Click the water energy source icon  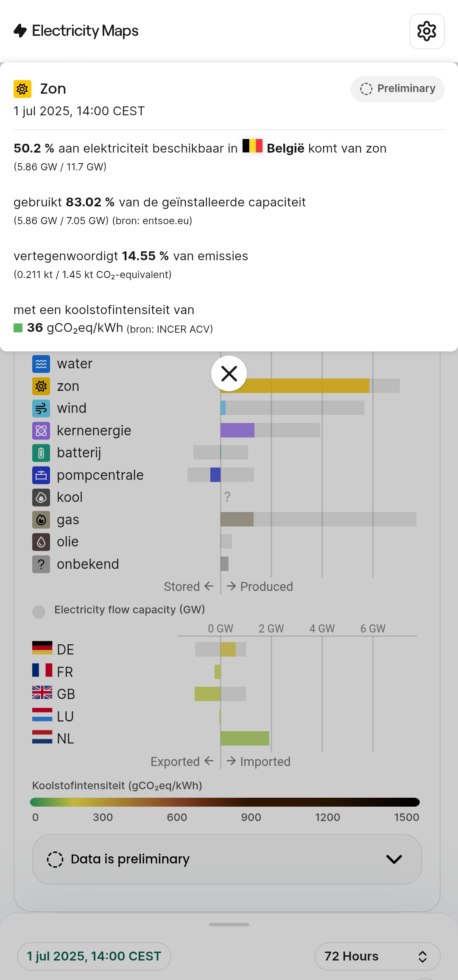coord(41,364)
